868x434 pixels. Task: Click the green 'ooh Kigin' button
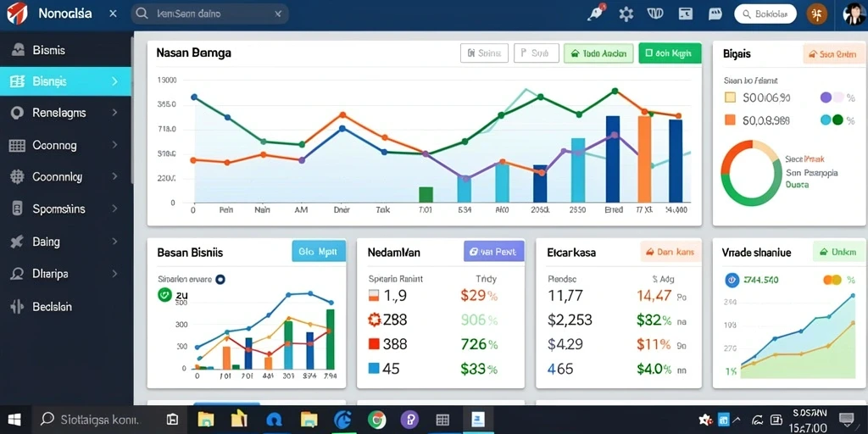(x=670, y=53)
